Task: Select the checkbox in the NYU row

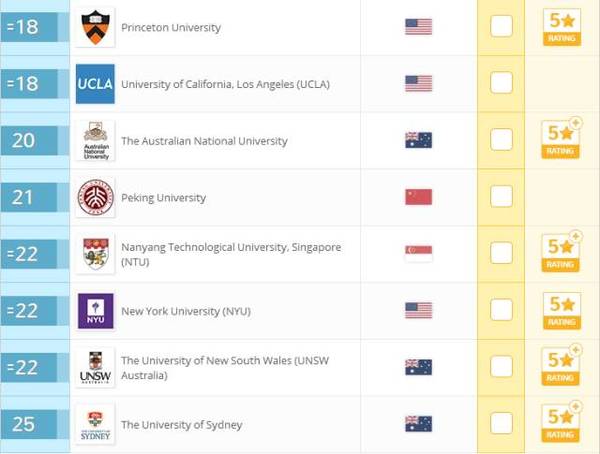Action: click(x=501, y=310)
